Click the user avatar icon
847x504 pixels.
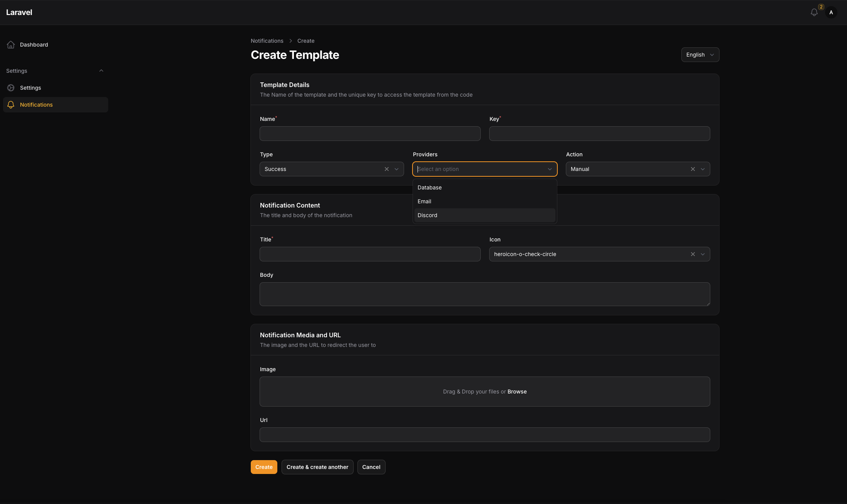pos(831,12)
